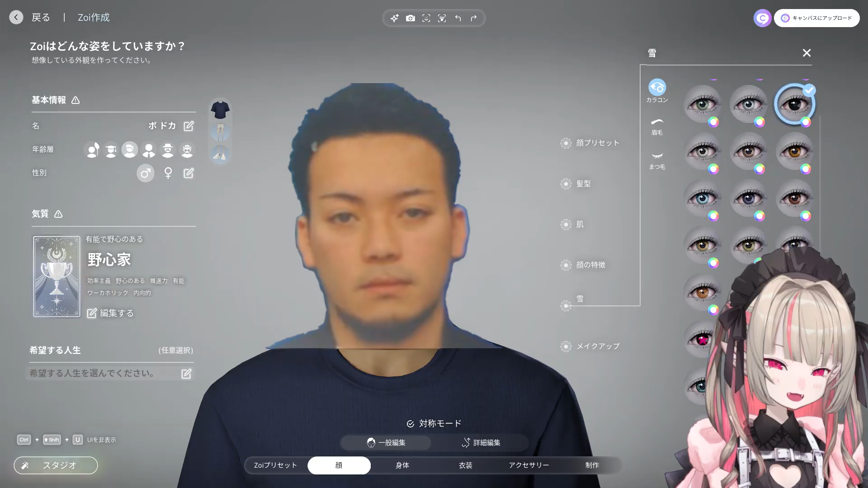Switch to the 衣装 outfit tab
The width and height of the screenshot is (868, 488).
(x=466, y=465)
